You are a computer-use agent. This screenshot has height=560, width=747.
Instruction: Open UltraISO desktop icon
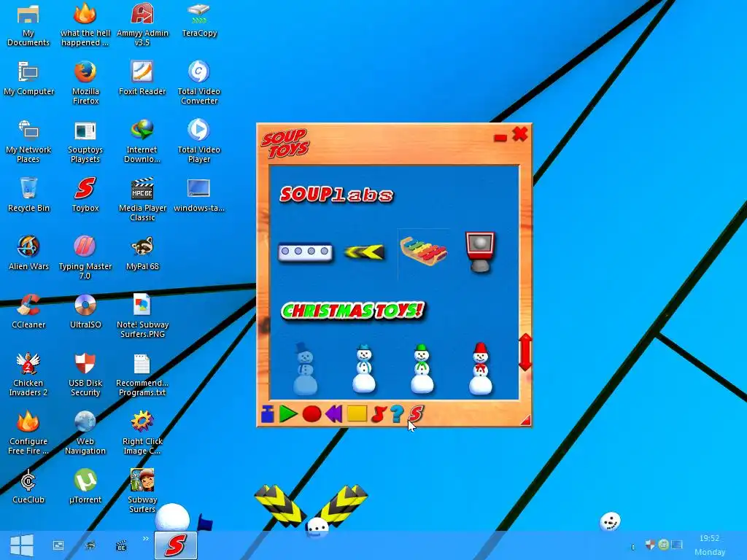coord(85,311)
